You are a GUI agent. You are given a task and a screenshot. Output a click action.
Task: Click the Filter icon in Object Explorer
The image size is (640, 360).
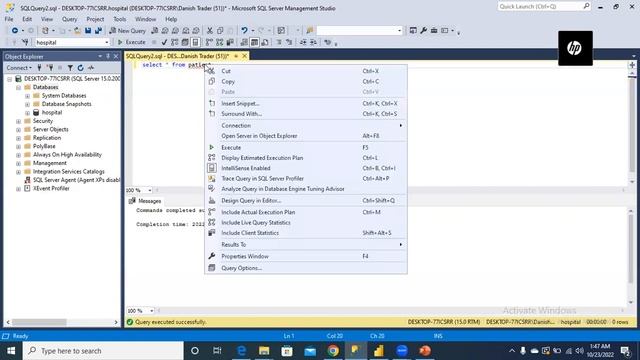[x=70, y=68]
